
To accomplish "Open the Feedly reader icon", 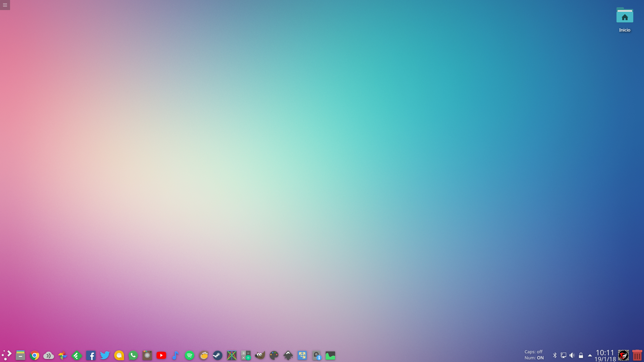I will point(77,355).
